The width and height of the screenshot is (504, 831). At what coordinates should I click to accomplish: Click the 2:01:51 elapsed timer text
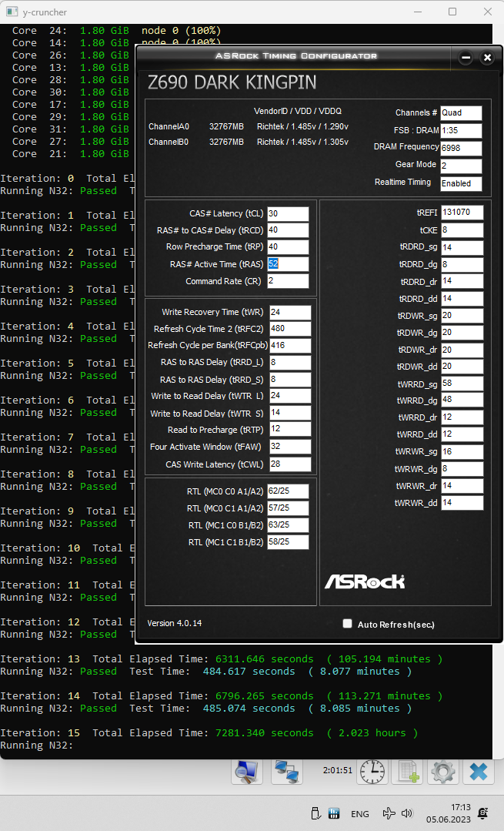[338, 770]
